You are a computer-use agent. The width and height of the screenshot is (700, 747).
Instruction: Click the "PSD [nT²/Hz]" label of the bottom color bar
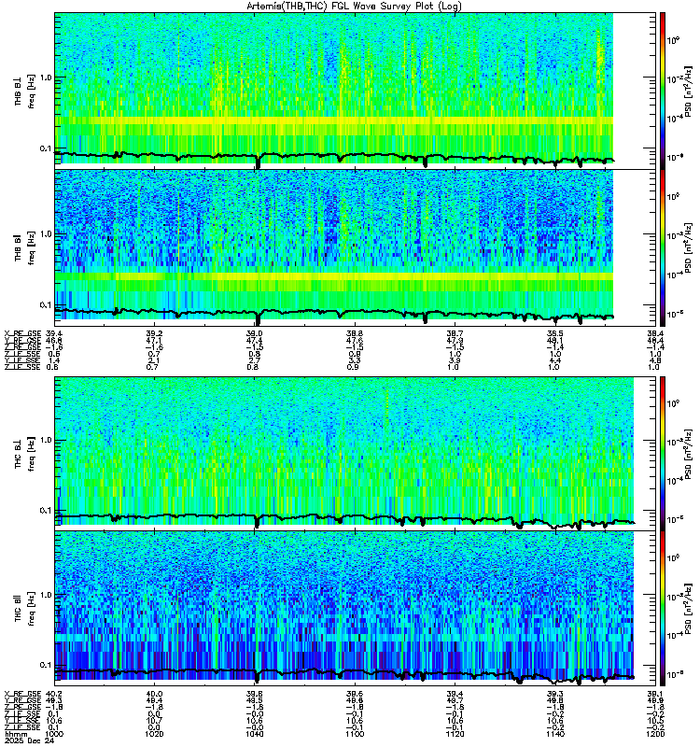688,609
